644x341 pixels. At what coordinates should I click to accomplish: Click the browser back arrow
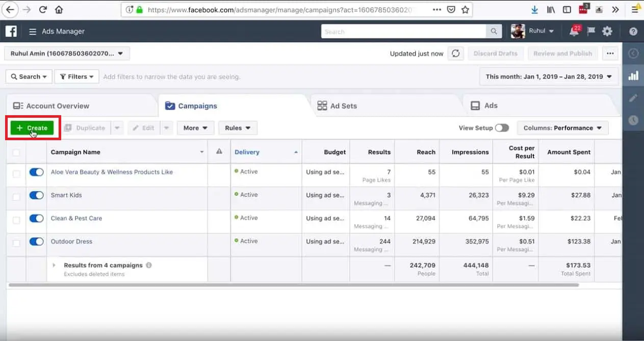click(x=10, y=9)
